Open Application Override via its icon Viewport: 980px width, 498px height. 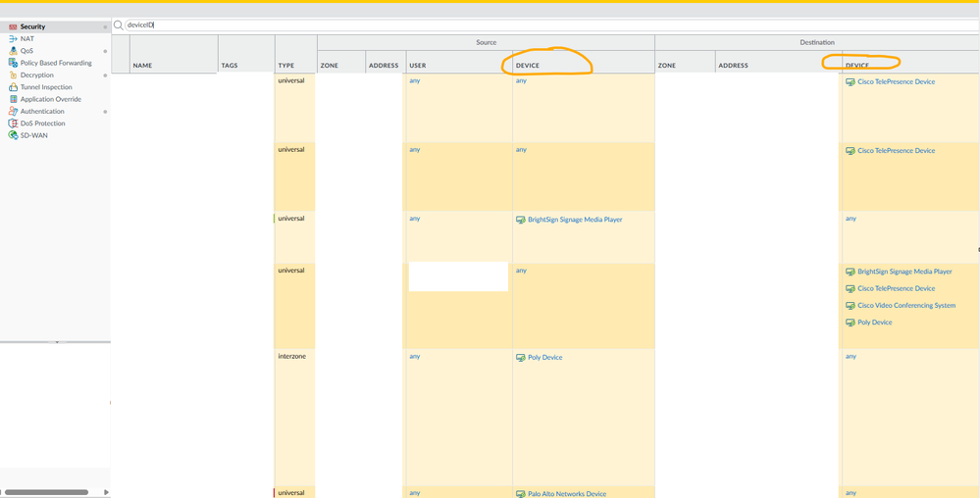pos(13,99)
